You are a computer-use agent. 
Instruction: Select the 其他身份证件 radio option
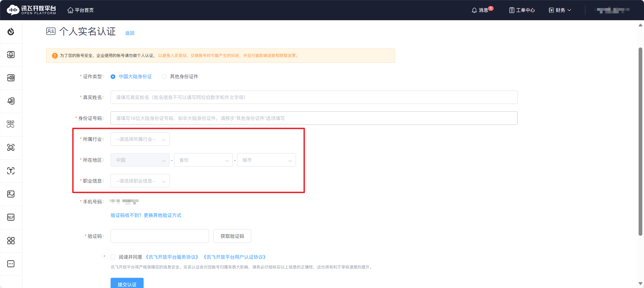(x=164, y=77)
